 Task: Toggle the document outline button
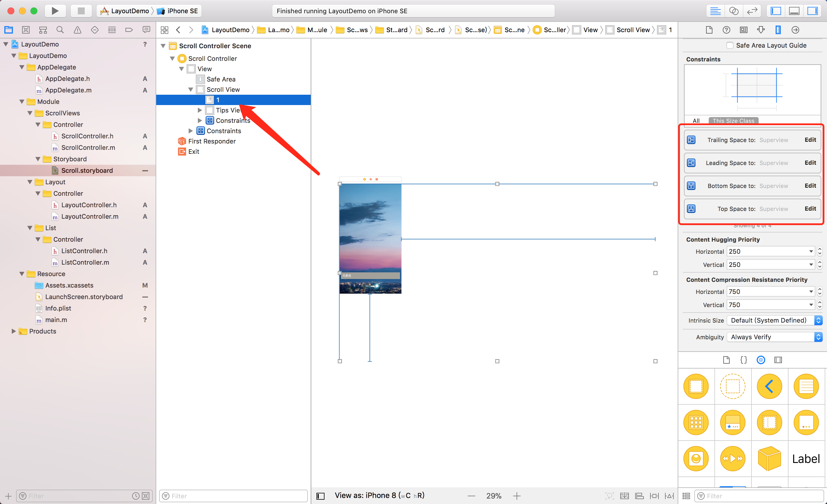point(320,496)
